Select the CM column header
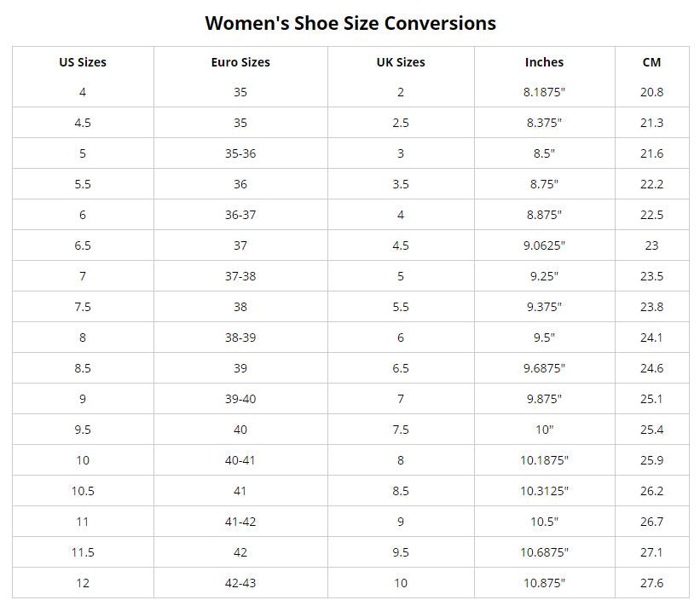Screen dimensions: 700x606 click(651, 62)
